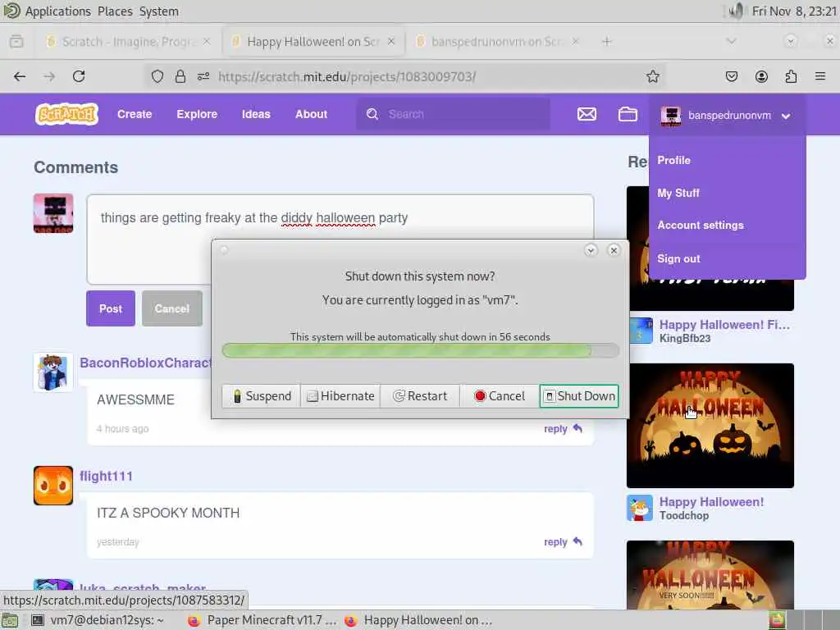Click Ideas in the Scratch navbar
Screen dimensions: 840x630
coord(256,114)
